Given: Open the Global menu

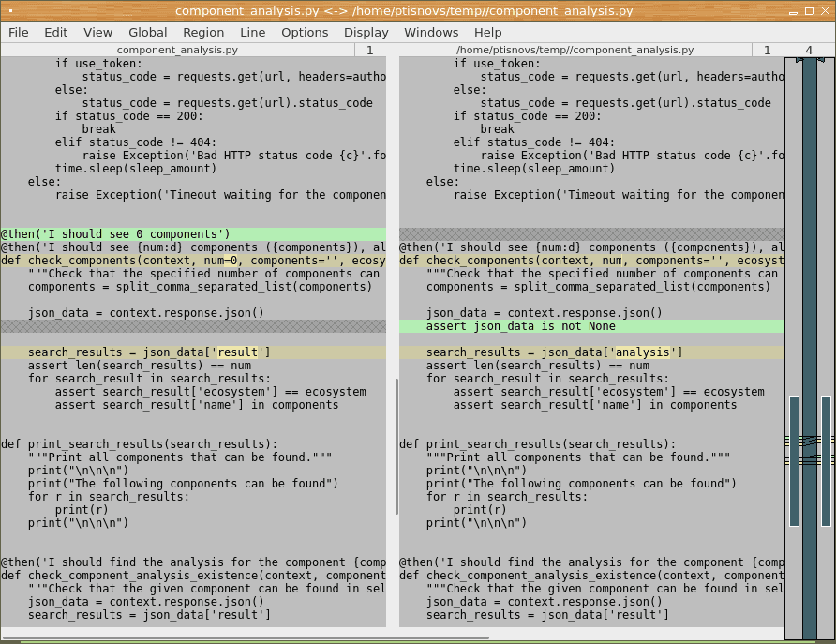Looking at the screenshot, I should tap(148, 33).
